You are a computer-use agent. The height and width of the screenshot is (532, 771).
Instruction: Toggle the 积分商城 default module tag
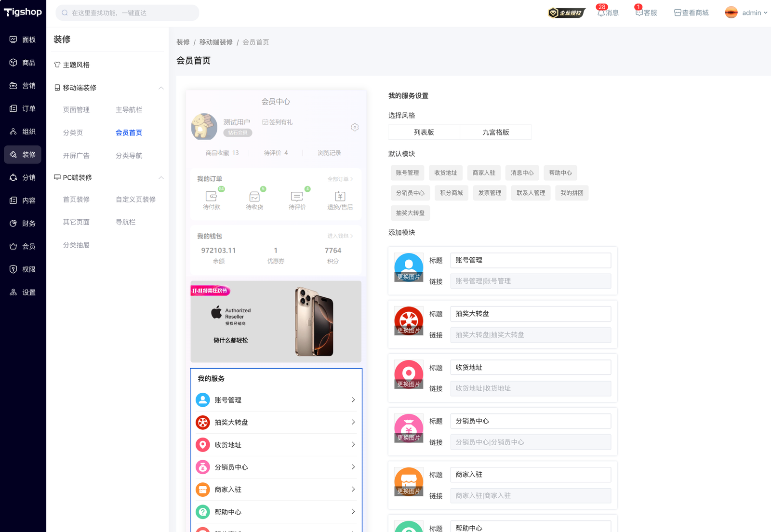[x=451, y=193]
